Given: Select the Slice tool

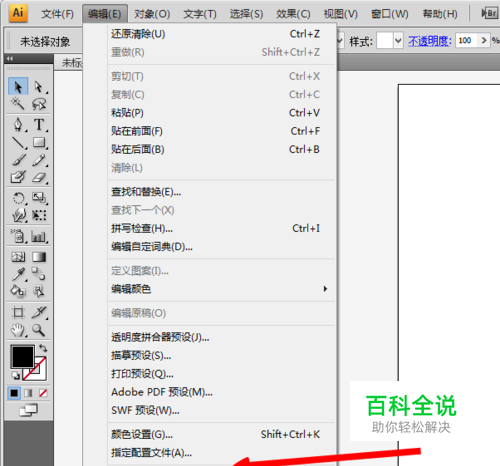Looking at the screenshot, I should [39, 312].
